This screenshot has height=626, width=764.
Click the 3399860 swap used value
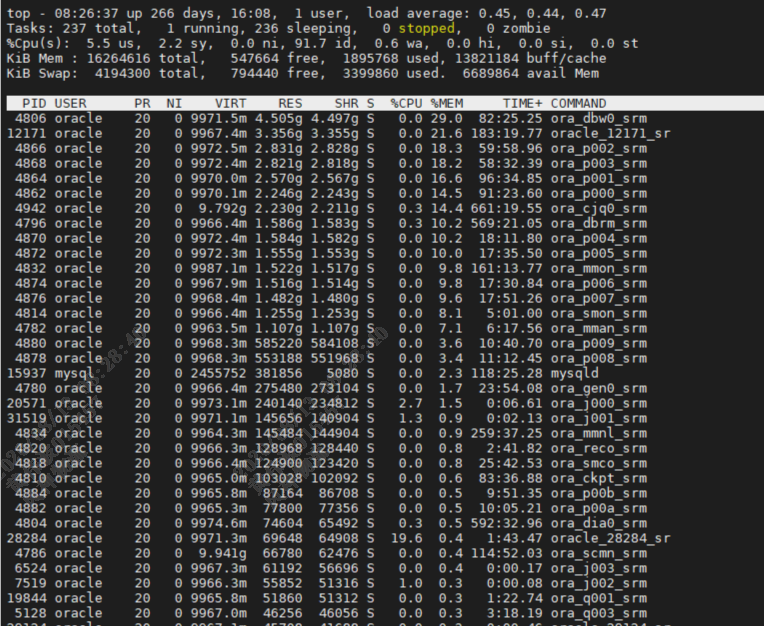pos(370,74)
